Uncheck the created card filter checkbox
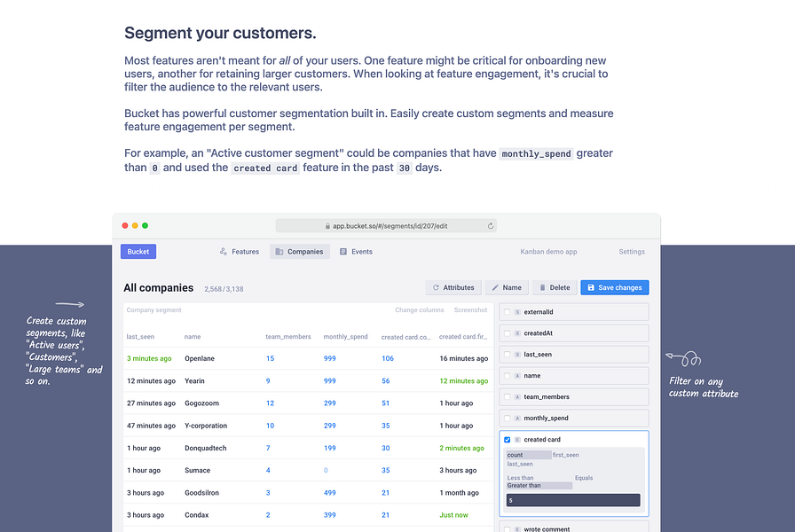The image size is (795, 532). (x=507, y=440)
